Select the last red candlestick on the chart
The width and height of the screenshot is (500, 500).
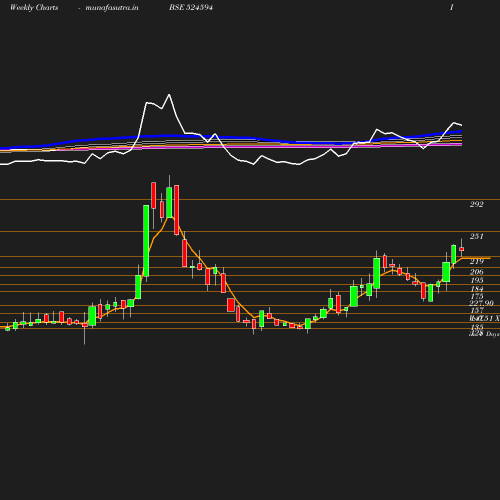[462, 249]
